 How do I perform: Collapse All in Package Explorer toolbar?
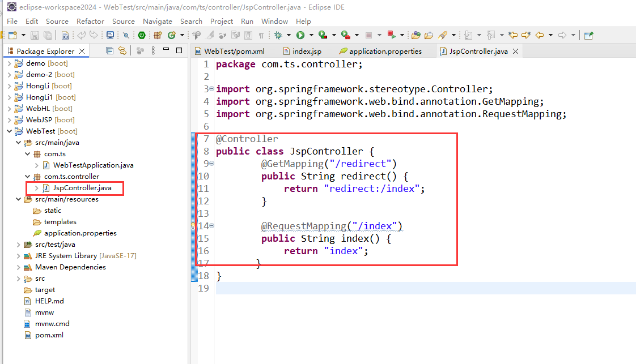109,50
